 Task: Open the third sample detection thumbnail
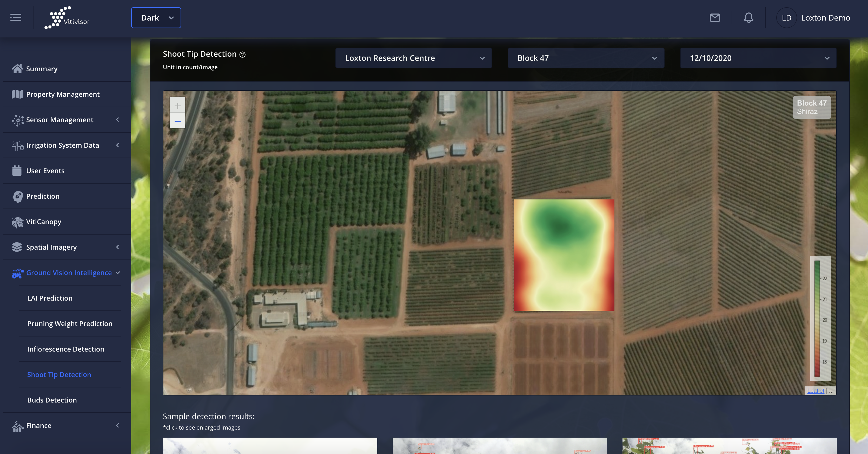[729, 446]
